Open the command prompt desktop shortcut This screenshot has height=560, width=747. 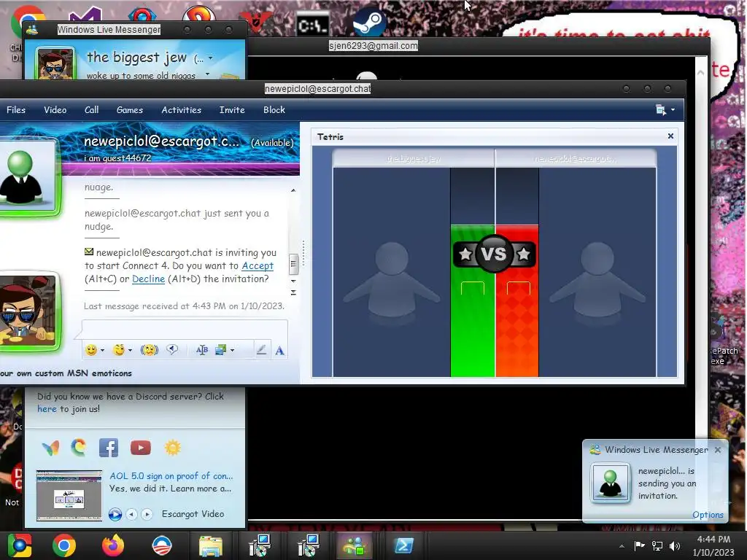[313, 25]
